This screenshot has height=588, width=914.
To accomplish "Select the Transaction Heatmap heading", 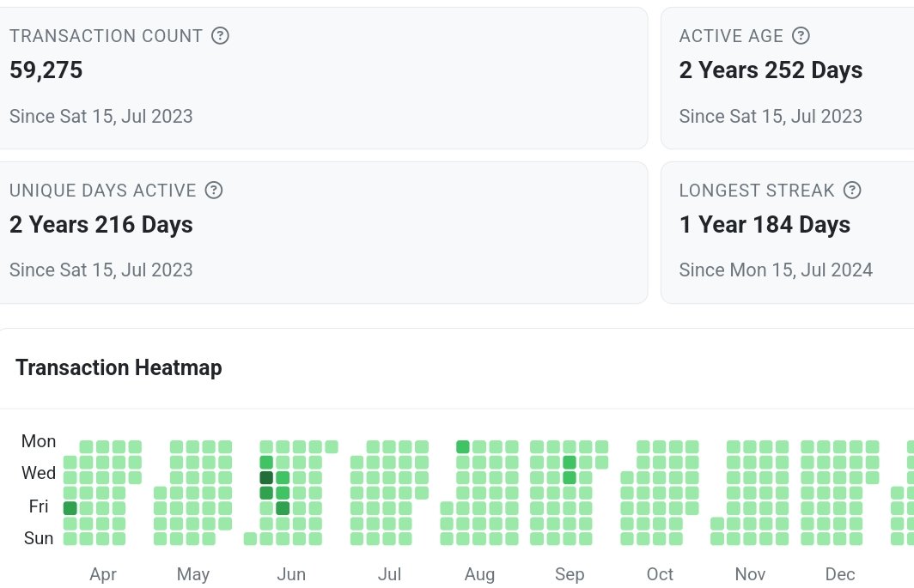I will pyautogui.click(x=119, y=367).
